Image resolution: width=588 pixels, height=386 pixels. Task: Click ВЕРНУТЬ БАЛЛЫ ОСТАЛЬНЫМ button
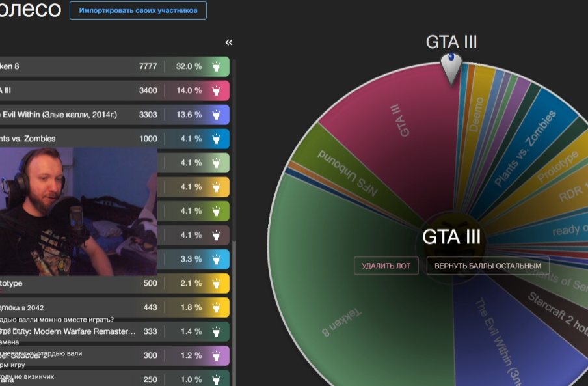click(x=488, y=266)
